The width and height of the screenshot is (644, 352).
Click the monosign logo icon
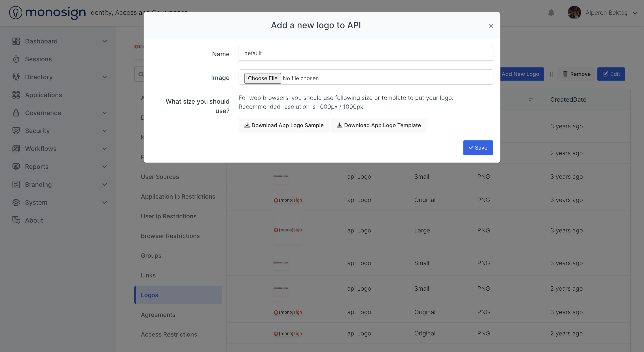click(15, 13)
